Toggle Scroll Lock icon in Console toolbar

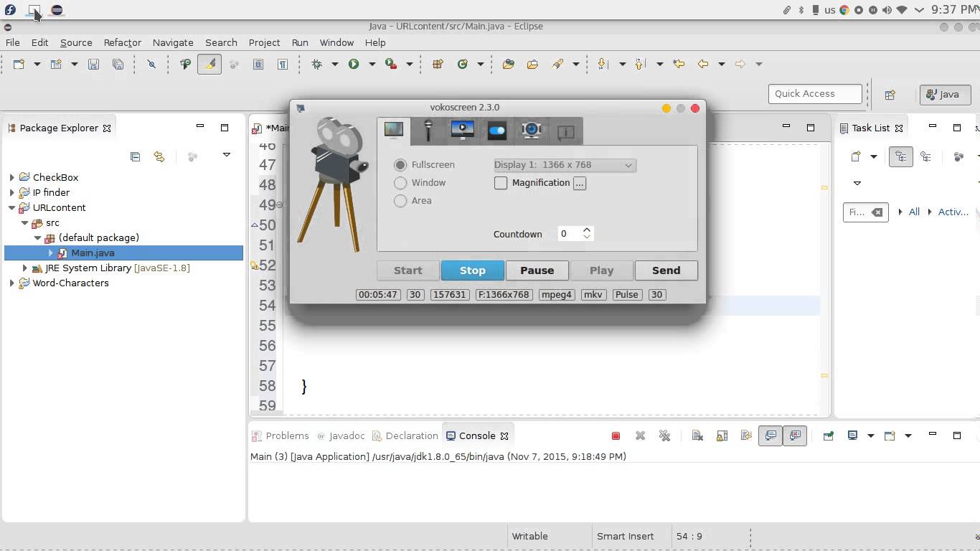point(722,435)
